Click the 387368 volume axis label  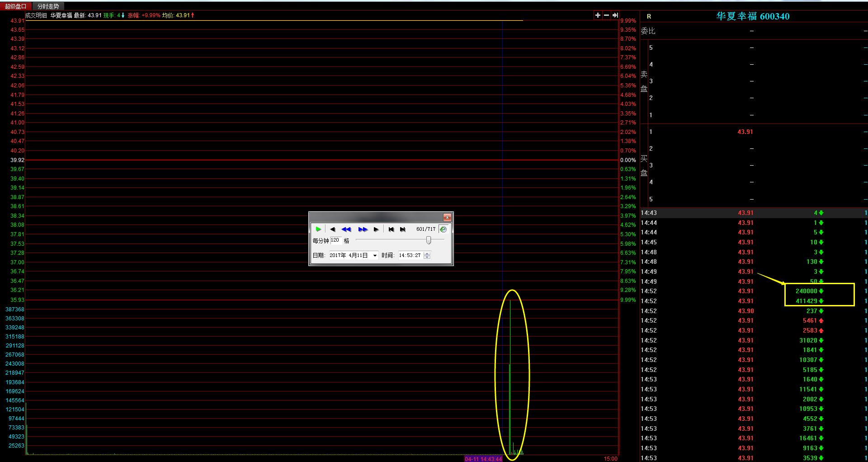[15, 310]
